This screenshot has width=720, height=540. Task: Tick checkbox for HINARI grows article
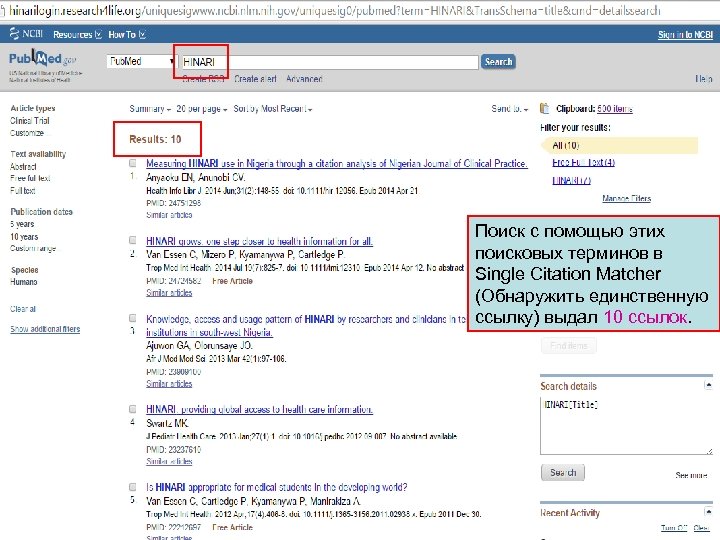(x=133, y=240)
